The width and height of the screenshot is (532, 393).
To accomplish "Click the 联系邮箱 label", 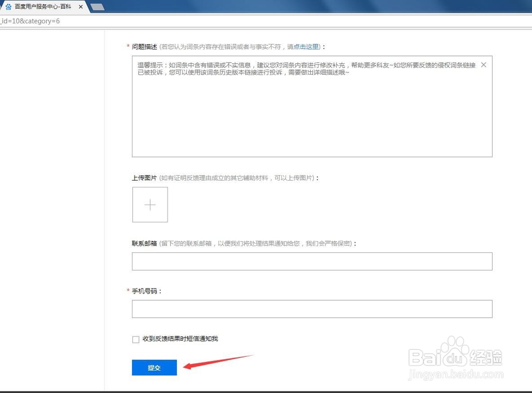I will (x=144, y=243).
